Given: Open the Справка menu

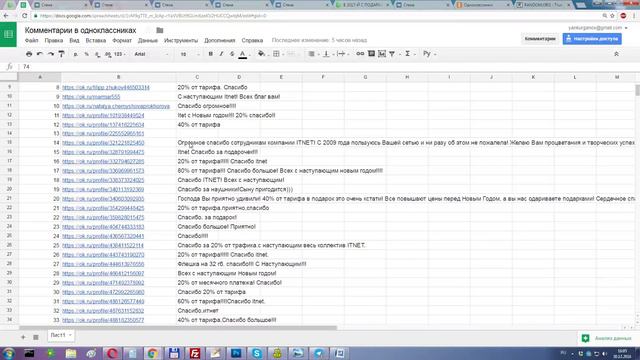Looking at the screenshot, I should click(x=252, y=40).
